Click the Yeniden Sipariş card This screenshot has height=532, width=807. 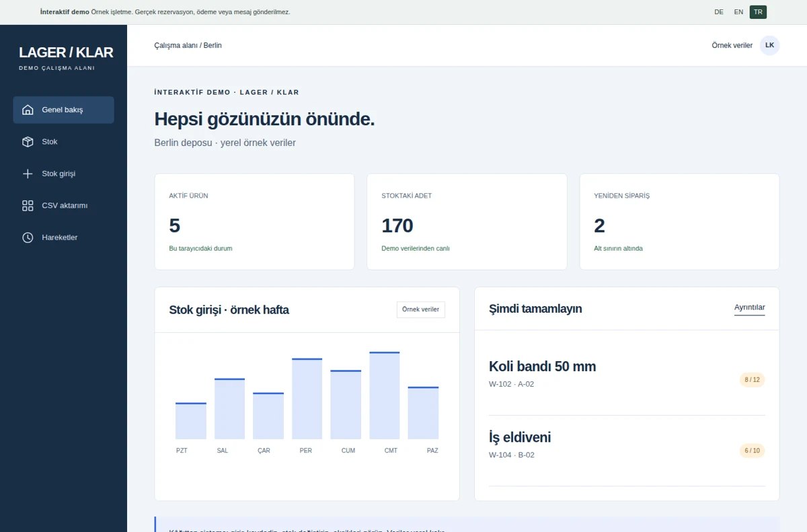coord(679,222)
